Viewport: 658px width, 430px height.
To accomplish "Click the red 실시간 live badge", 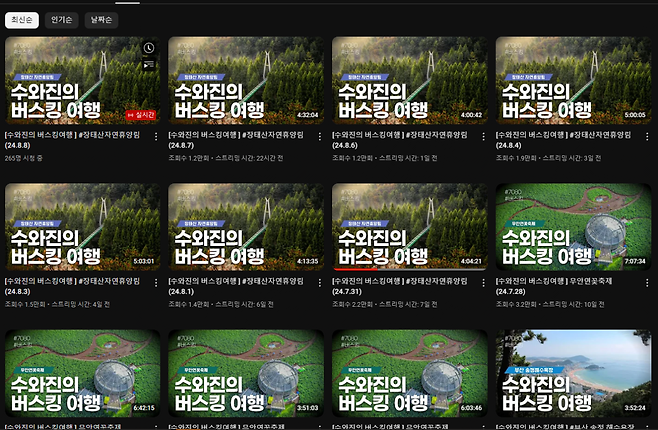I will 141,115.
